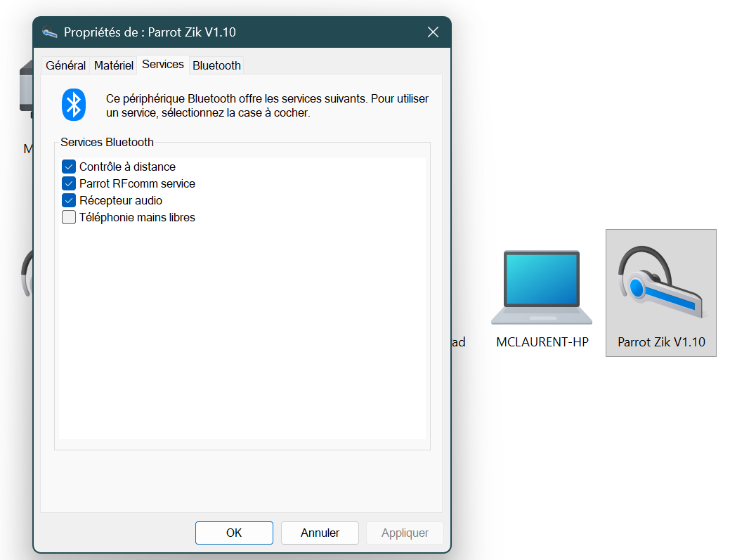Click the Bluetooth logo in the Services tab
730x560 pixels.
(74, 105)
